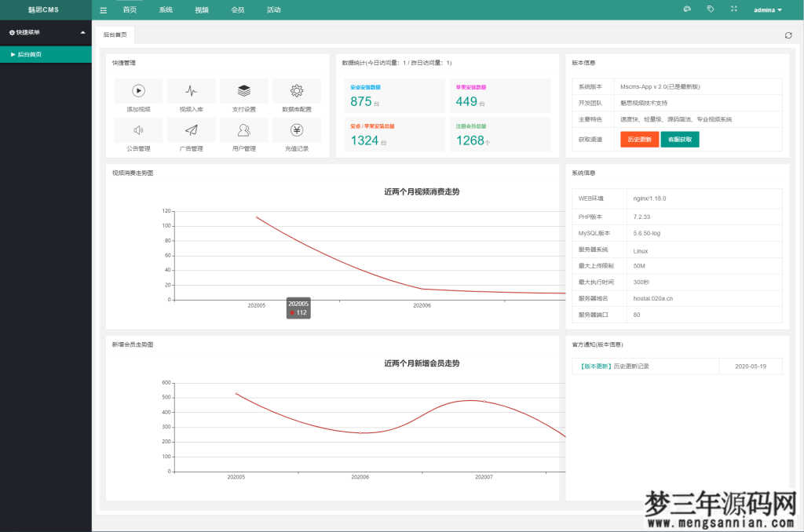This screenshot has width=804, height=532.
Task: Click the tag icon in header
Action: point(711,9)
